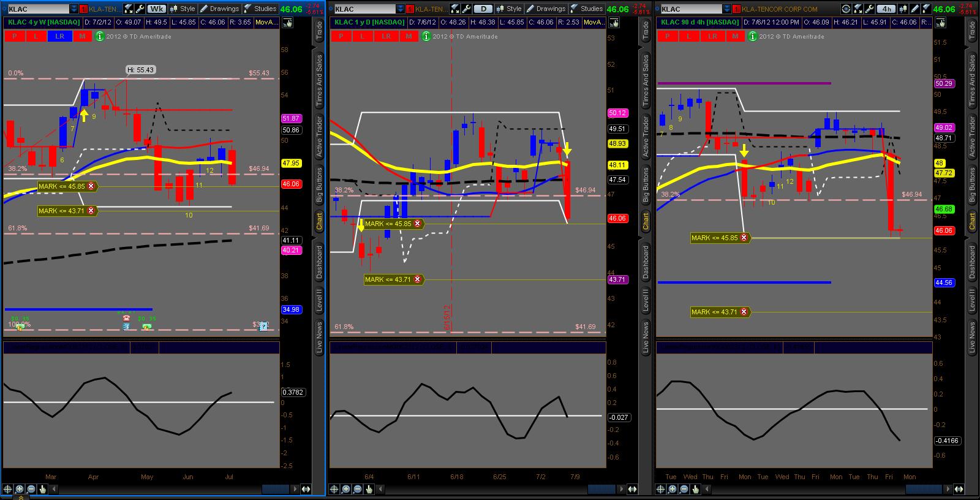The image size is (980, 500).
Task: Select the pan hand tool under daily chart
Action: 369,489
